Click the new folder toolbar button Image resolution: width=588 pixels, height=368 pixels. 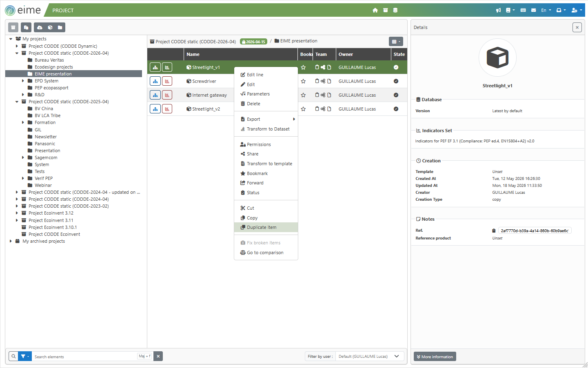60,27
